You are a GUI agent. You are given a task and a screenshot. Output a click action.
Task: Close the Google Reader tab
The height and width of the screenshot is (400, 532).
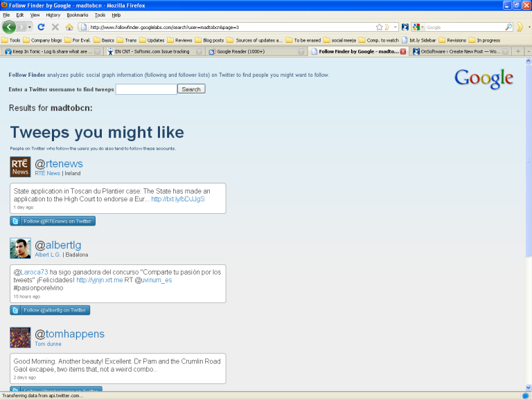point(301,51)
